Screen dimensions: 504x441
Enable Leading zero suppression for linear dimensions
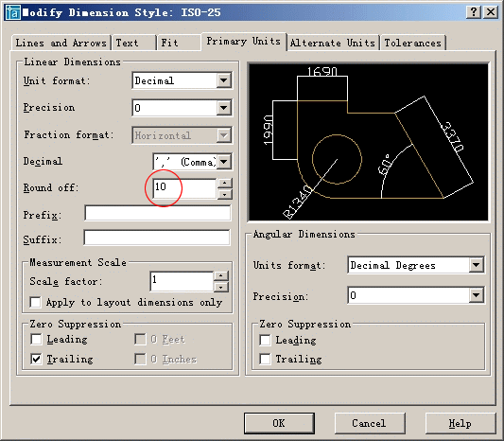[x=36, y=339]
